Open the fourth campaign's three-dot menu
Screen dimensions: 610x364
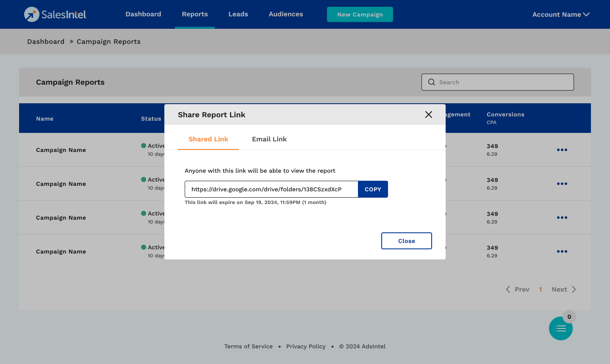[562, 251]
